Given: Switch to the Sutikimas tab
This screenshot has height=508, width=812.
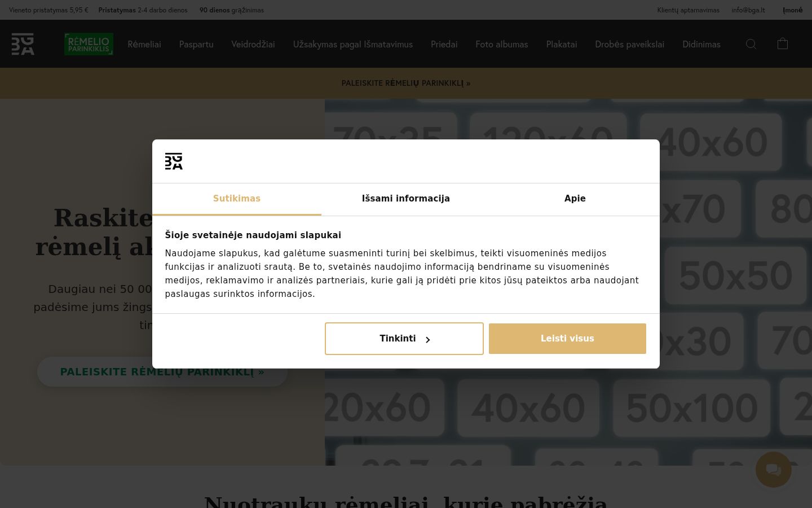Looking at the screenshot, I should 237,199.
